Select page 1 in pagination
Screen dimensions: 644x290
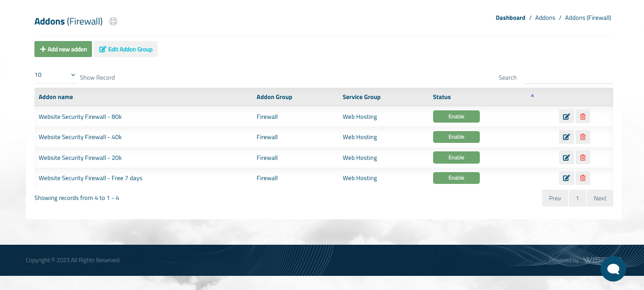[577, 198]
